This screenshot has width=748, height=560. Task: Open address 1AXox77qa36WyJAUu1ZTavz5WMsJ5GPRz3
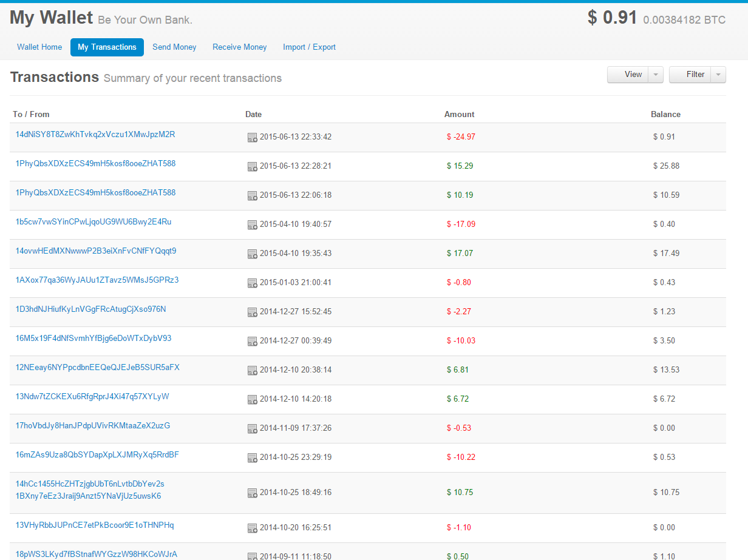pos(97,280)
